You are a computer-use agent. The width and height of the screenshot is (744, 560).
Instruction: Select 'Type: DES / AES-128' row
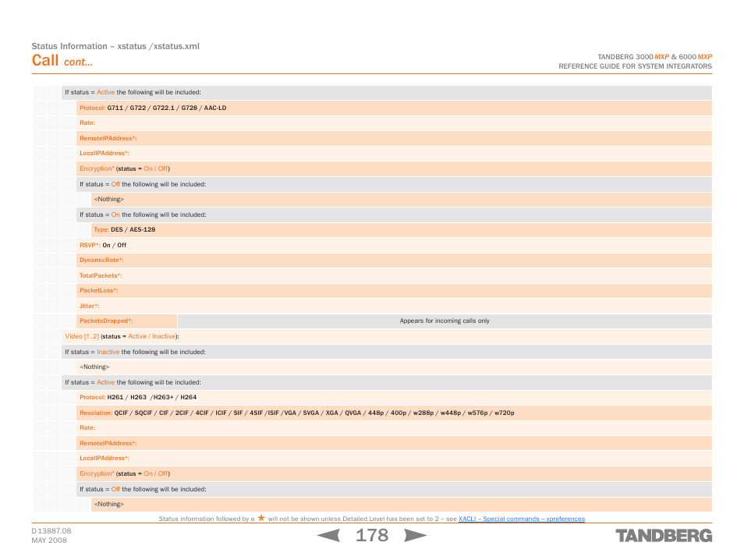(x=401, y=230)
